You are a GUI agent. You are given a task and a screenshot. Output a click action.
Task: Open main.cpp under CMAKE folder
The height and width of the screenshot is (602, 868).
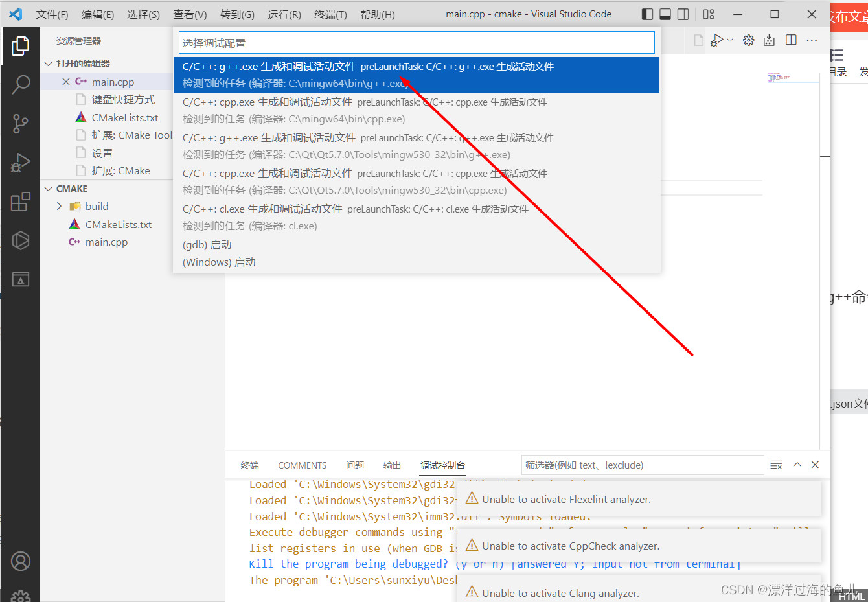click(107, 242)
